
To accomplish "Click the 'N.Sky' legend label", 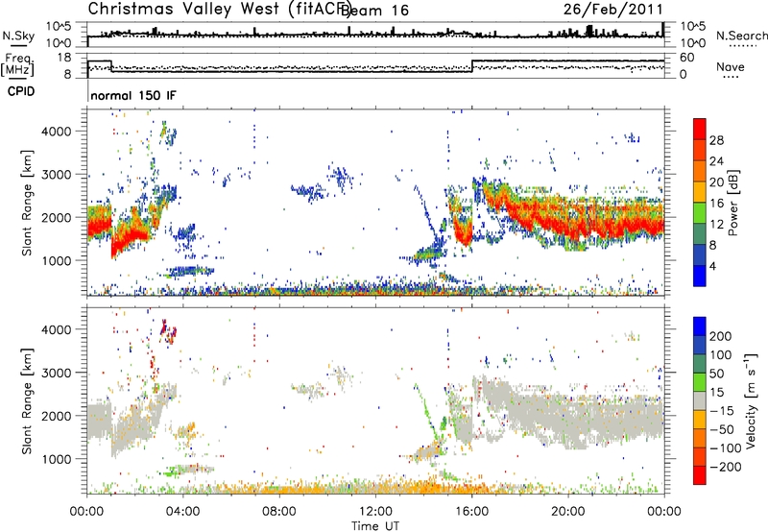I will point(18,36).
